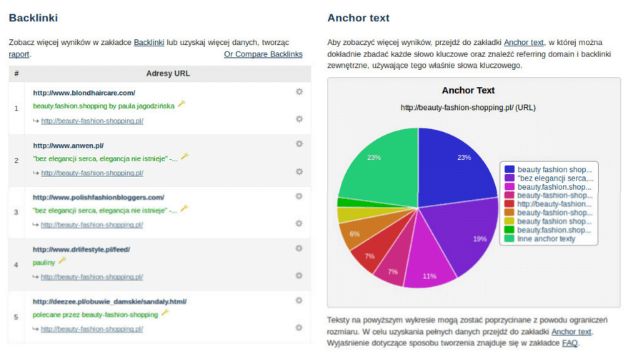Click target link under blondhaircare.com row
Image resolution: width=638 pixels, height=364 pixels.
point(92,121)
